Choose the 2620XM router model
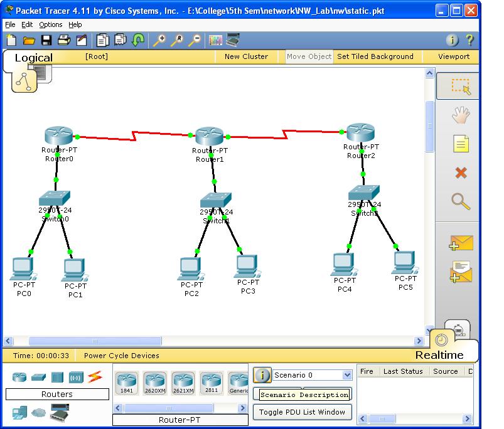Viewport: 504px width, 429px height. (x=155, y=383)
